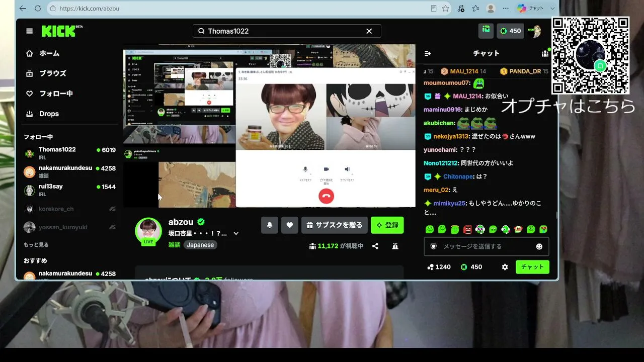Toggle notification bell for abzou

pyautogui.click(x=270, y=225)
